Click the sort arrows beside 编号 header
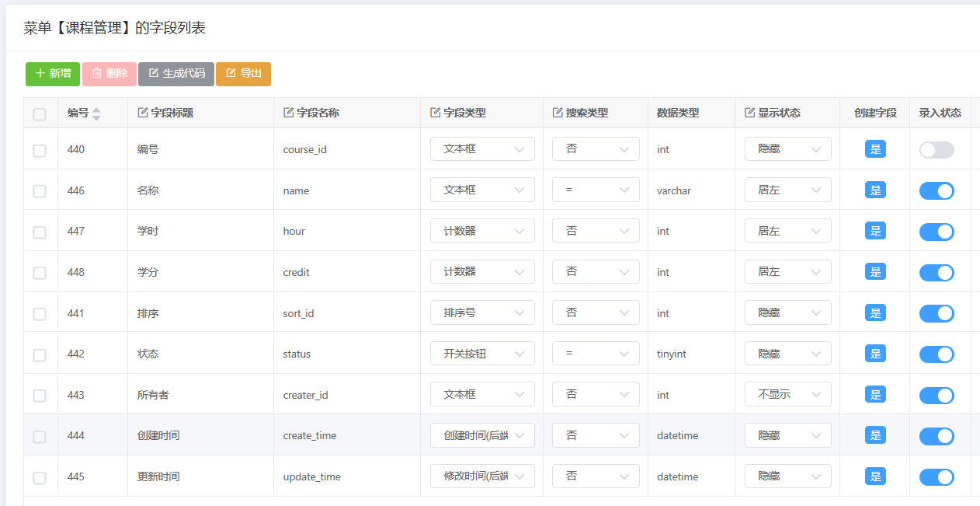This screenshot has width=980, height=506. tap(96, 113)
